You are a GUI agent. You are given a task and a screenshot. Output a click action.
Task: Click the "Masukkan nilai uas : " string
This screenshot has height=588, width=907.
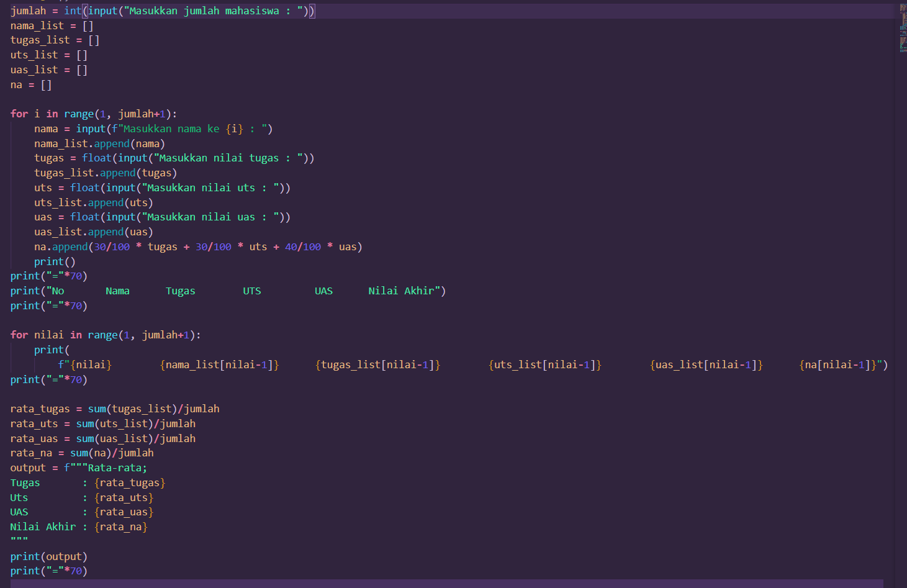[210, 217]
